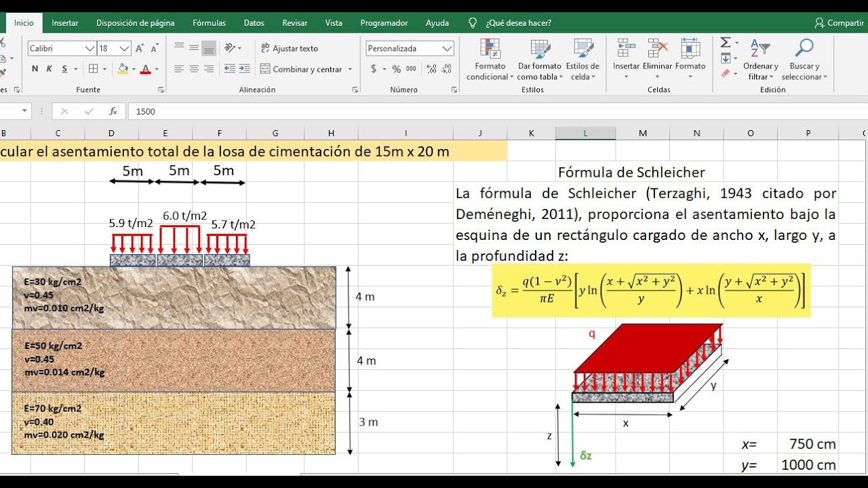Align text to the middle of cell
The image size is (868, 488).
click(194, 47)
